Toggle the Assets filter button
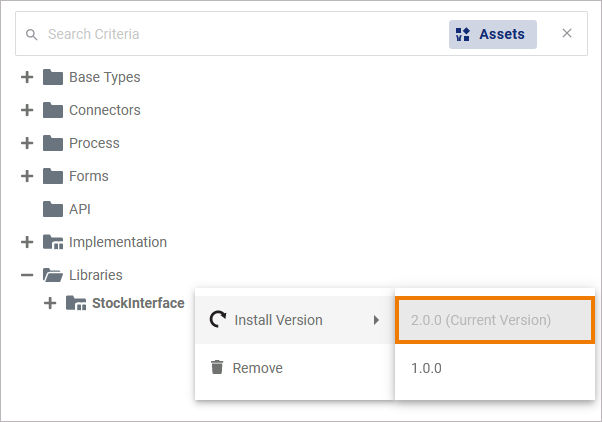Screen dimensions: 602x422 493,34
